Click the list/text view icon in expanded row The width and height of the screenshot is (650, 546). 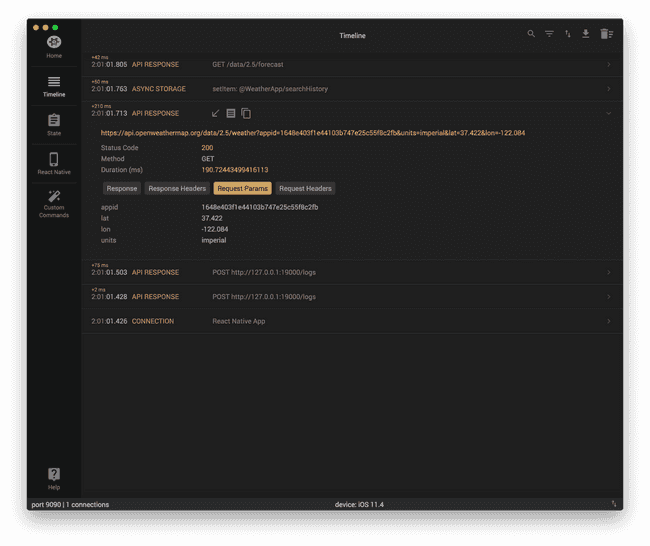coord(231,113)
